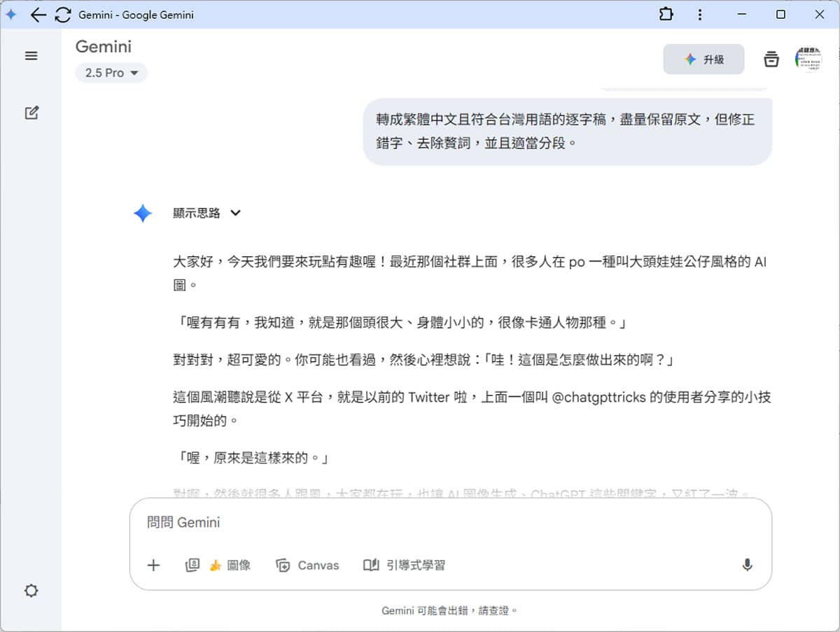Open settings gear in sidebar
The height and width of the screenshot is (632, 840).
click(x=31, y=591)
